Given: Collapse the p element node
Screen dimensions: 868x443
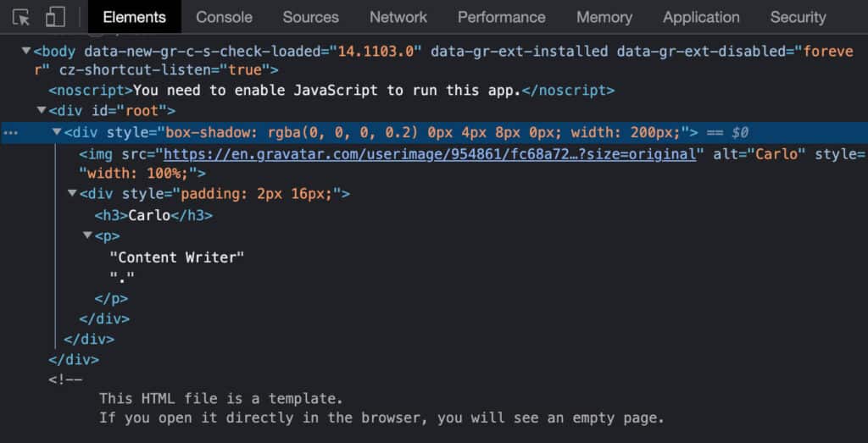Looking at the screenshot, I should coord(87,236).
